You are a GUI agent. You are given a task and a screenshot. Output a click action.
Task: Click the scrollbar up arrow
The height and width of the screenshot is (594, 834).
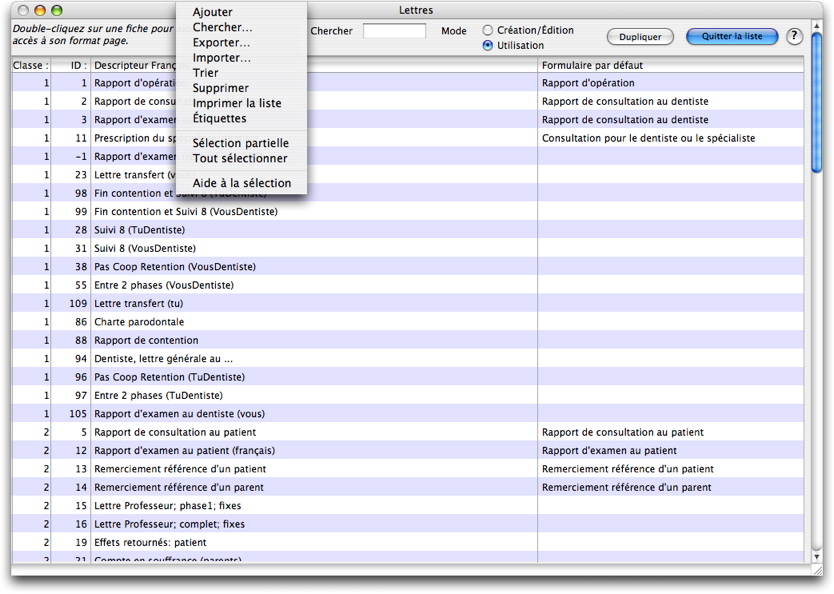pyautogui.click(x=817, y=25)
